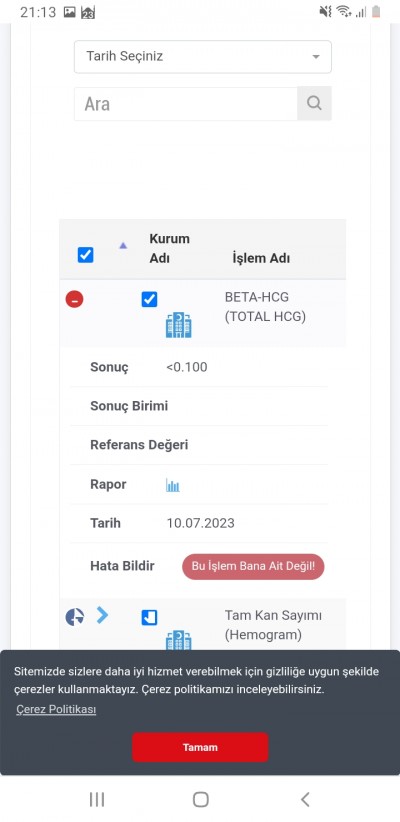Click hospital icon beside Tam Kan Sayımı
This screenshot has height=822, width=400.
click(178, 641)
